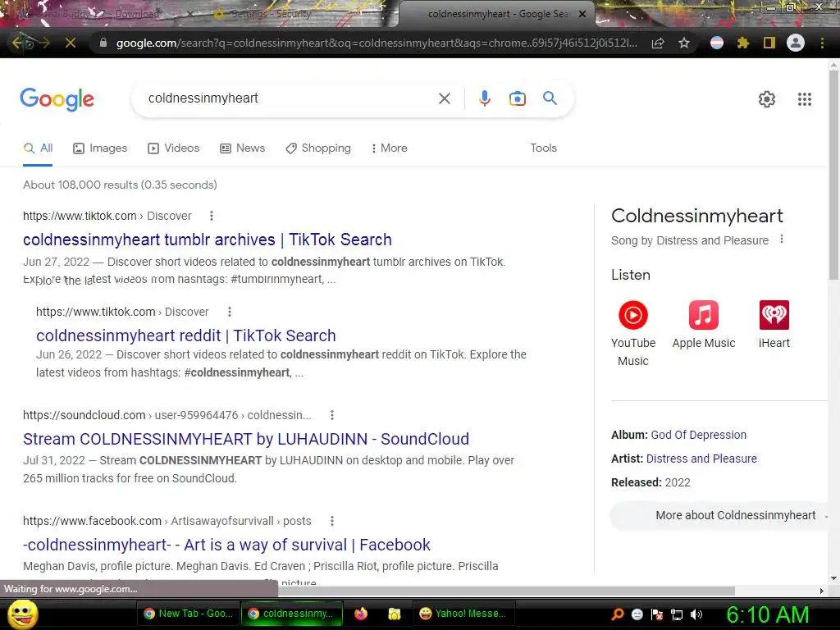Open coldnessinmyheart reddit TikTok Search link
Screen dimensions: 840x630
pos(186,336)
